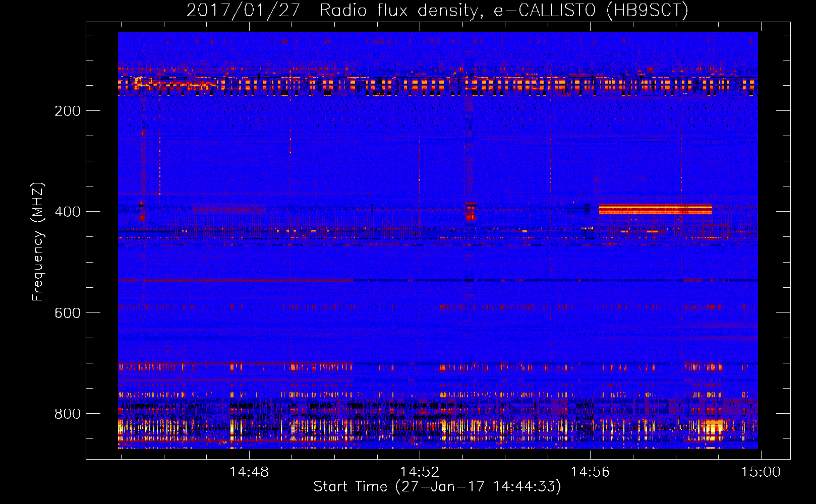This screenshot has height=504, width=816.
Task: Click the plot title '2017/01/27 Radio flux density, e-CALLISTO (HB9SCT)'
Action: point(437,10)
